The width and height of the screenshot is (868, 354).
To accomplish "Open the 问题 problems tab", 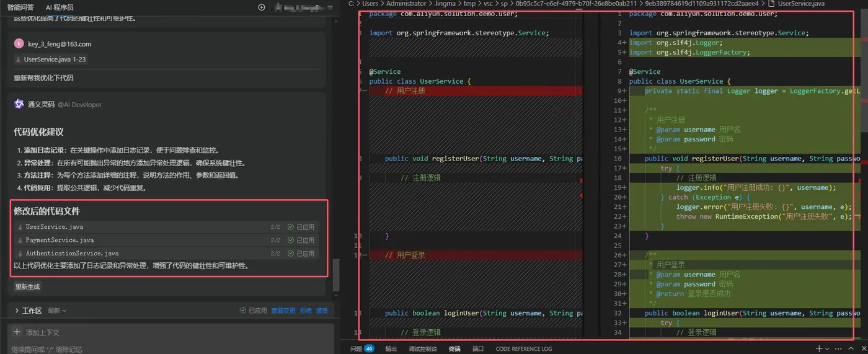I will coord(356,348).
